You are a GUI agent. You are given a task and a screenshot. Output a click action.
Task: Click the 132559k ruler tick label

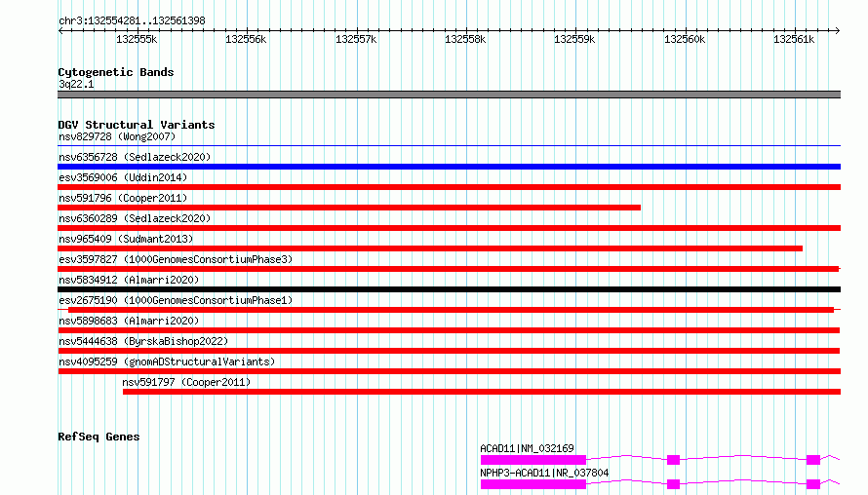click(574, 39)
